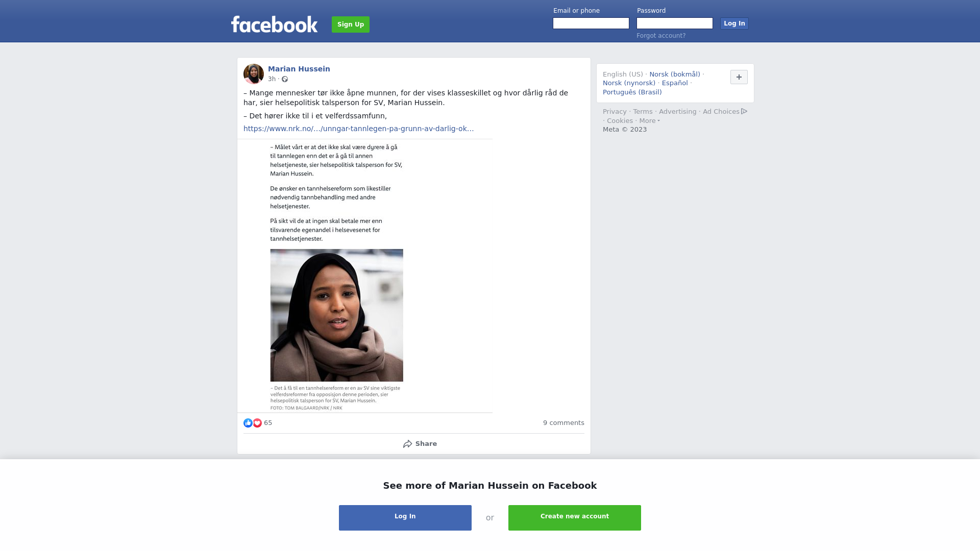Click the Ad Choices triangle icon
The image size is (980, 551).
tap(744, 111)
